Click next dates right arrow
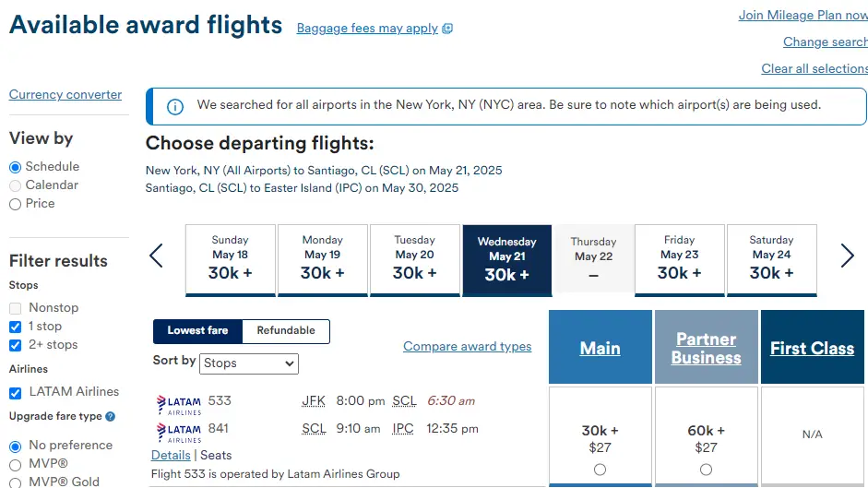Image resolution: width=868 pixels, height=488 pixels. 847,256
